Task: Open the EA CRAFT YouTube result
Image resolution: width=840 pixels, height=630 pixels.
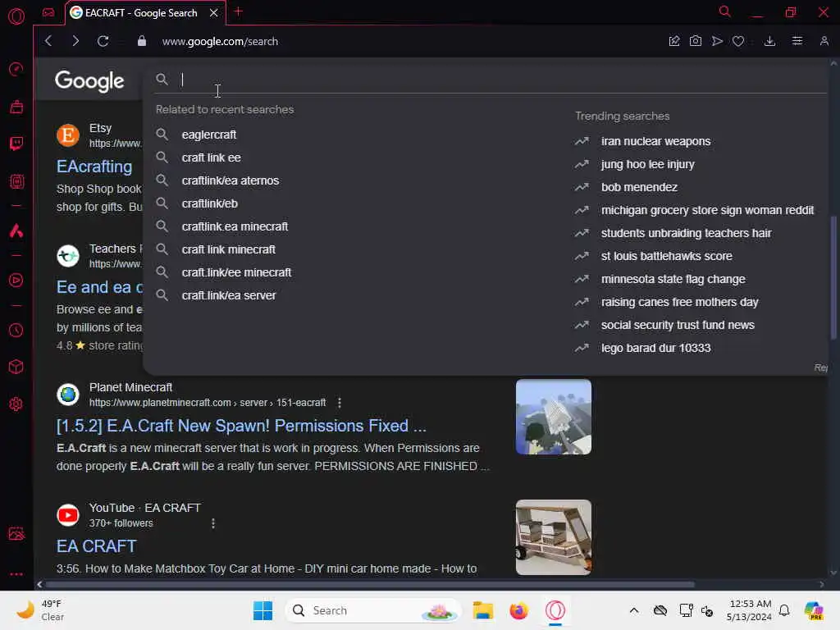Action: (97, 546)
